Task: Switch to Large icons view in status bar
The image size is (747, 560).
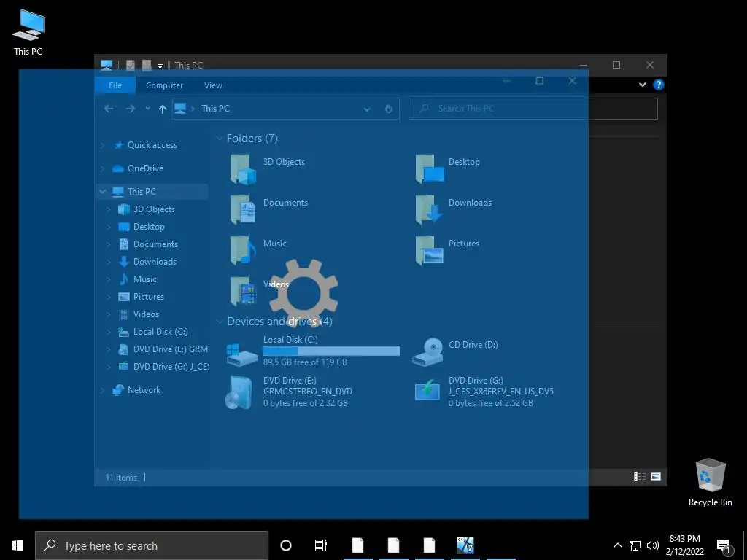Action: 656,477
